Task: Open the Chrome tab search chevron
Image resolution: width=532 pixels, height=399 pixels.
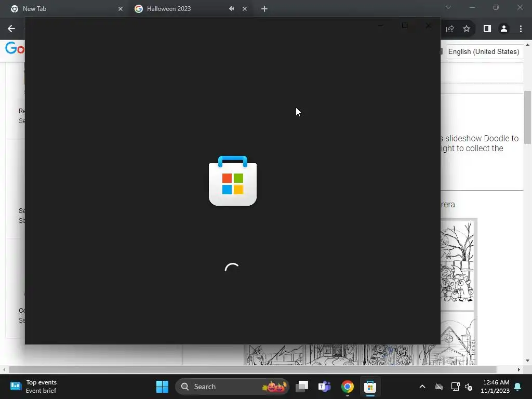Action: [x=448, y=7]
